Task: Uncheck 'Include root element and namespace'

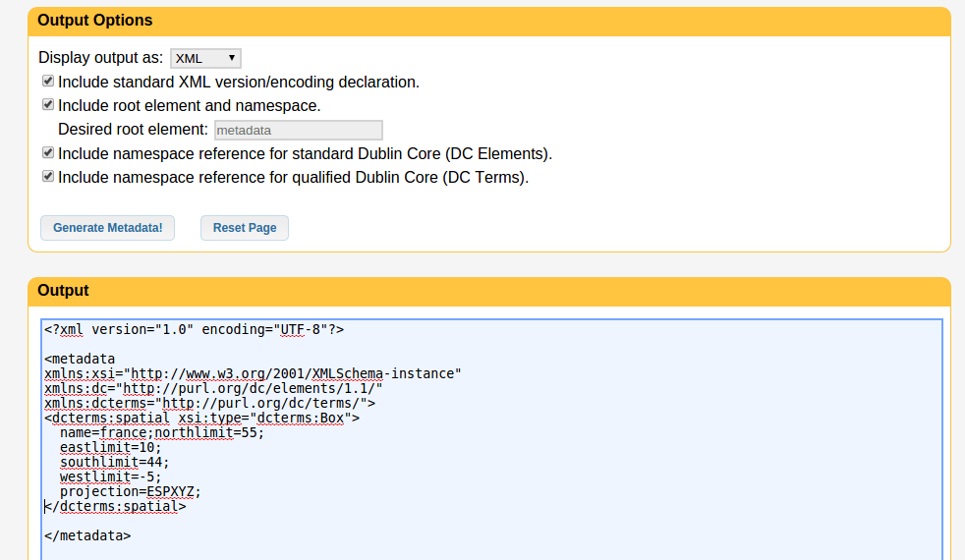Action: point(48,105)
